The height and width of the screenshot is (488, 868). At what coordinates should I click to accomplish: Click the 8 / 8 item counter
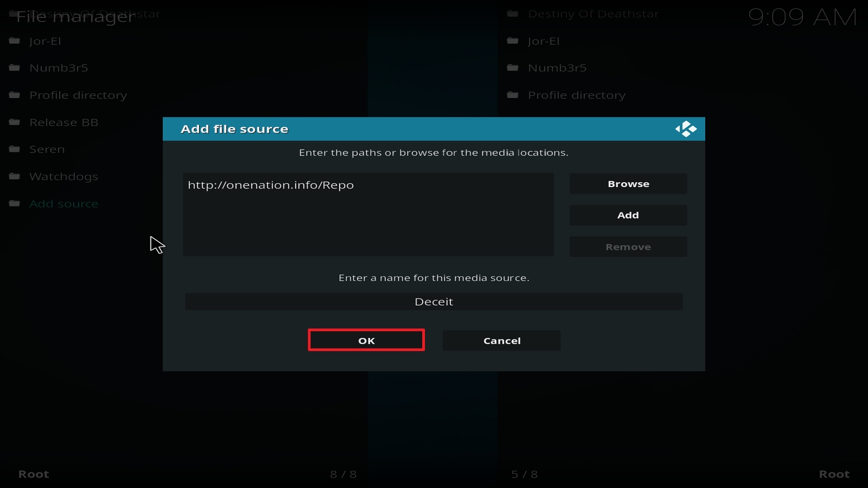point(343,474)
